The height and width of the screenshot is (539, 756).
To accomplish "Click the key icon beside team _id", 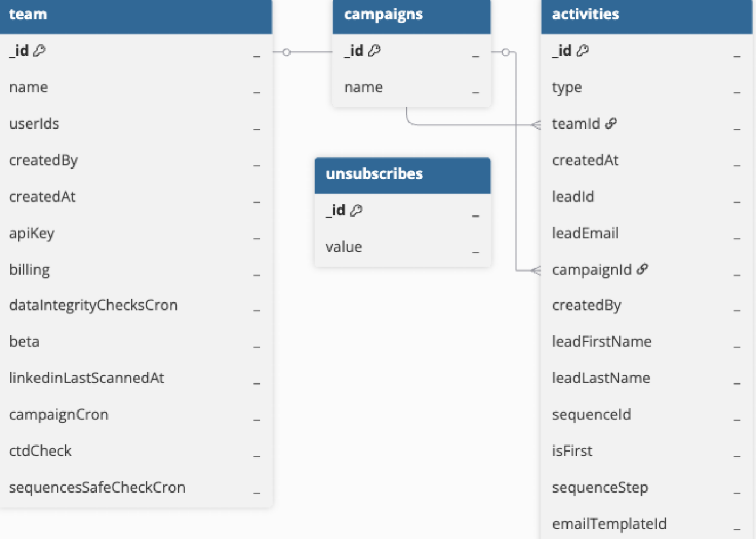I will pyautogui.click(x=39, y=51).
